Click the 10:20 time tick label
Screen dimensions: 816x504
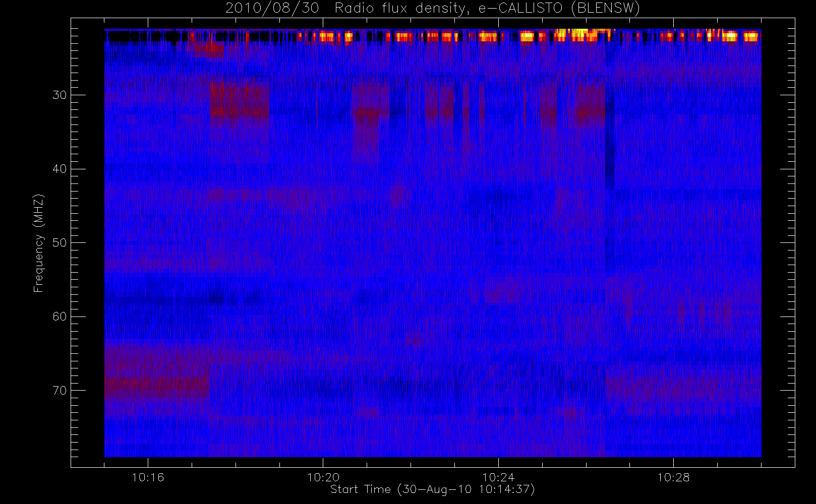[323, 477]
